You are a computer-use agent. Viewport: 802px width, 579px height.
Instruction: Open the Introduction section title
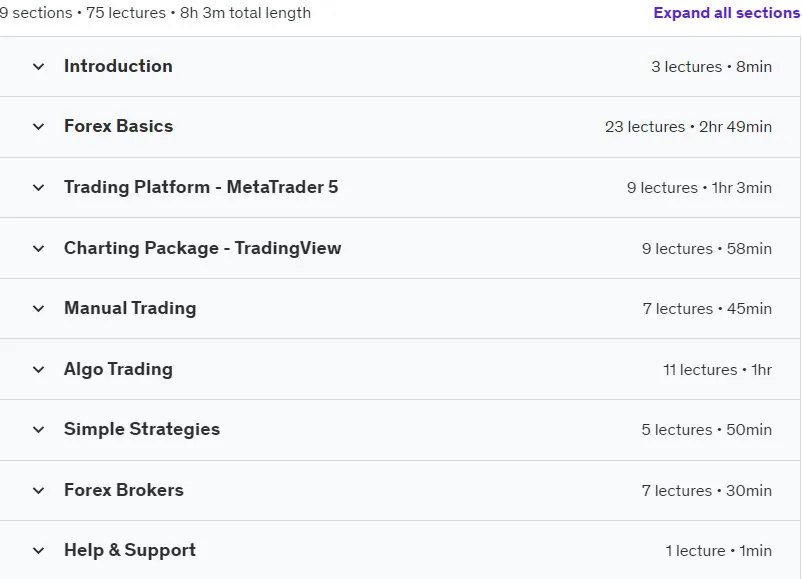click(x=118, y=66)
